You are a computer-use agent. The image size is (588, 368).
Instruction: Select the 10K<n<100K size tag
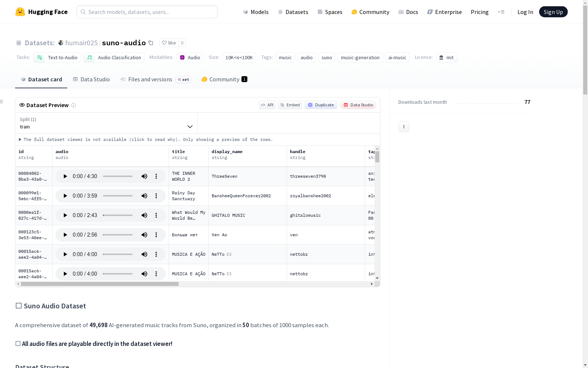click(x=239, y=57)
